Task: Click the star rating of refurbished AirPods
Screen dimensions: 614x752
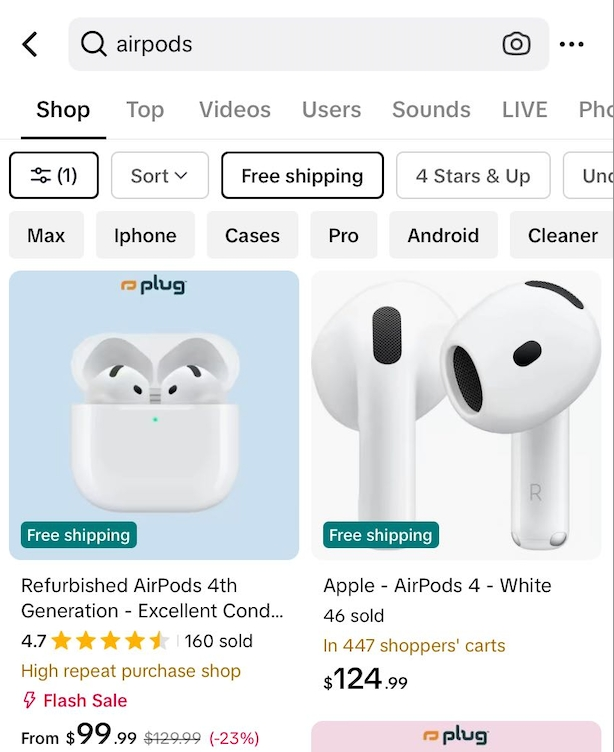Action: pos(110,641)
